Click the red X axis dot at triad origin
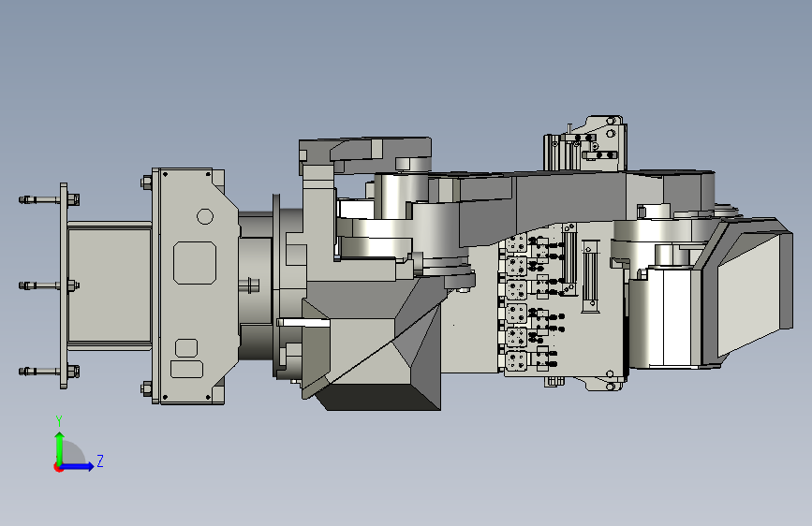812x526 pixels. point(57,468)
